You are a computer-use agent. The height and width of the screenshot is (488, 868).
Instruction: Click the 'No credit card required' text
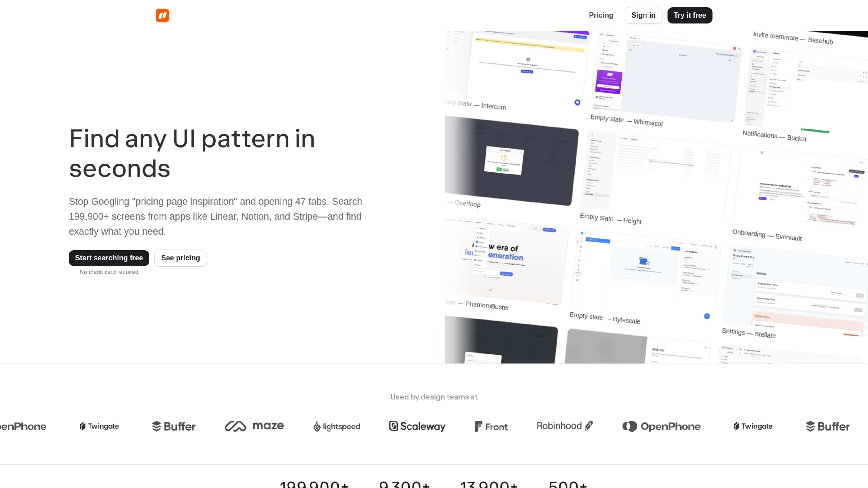(109, 272)
